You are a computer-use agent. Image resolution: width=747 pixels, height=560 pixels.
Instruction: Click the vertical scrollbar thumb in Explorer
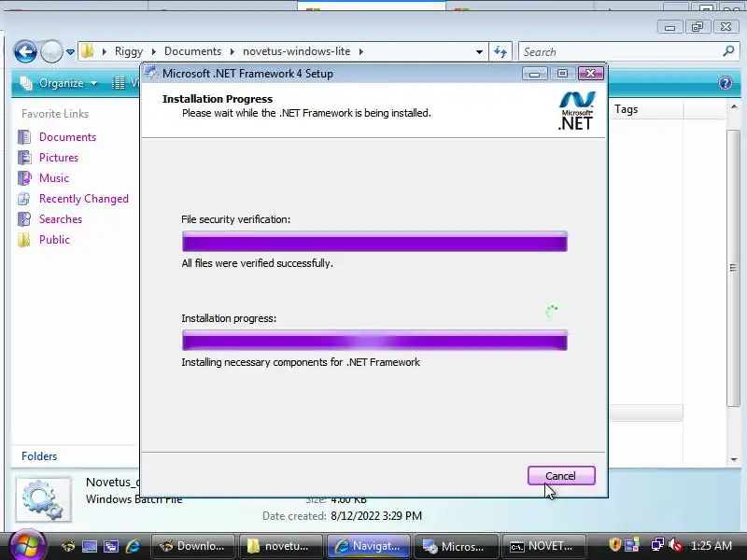734,268
